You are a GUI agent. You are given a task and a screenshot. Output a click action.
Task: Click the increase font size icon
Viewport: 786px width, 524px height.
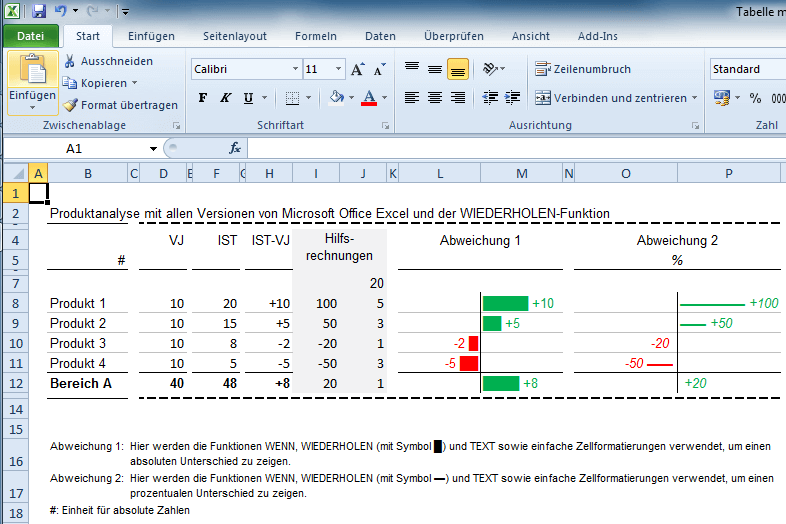click(x=358, y=69)
